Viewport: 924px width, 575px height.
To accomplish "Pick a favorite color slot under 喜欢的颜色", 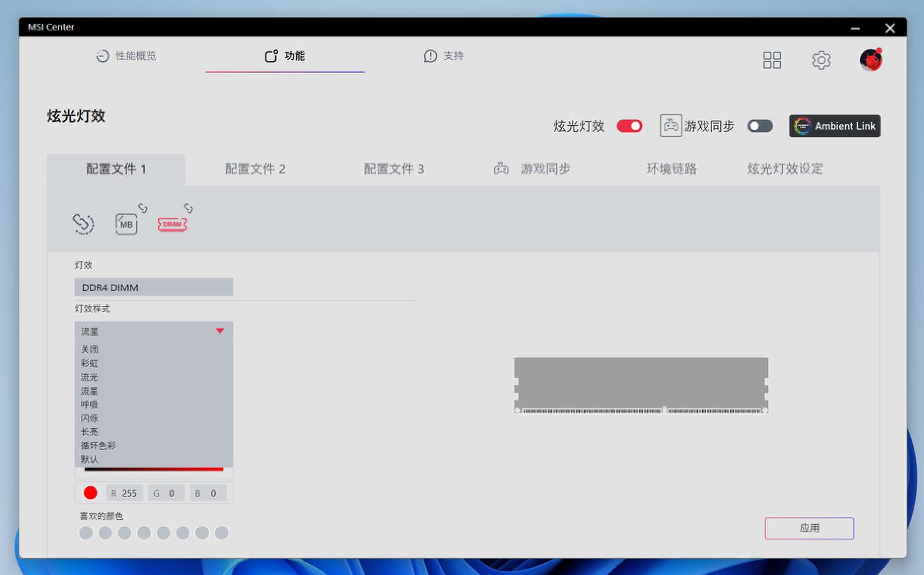I will [x=86, y=533].
